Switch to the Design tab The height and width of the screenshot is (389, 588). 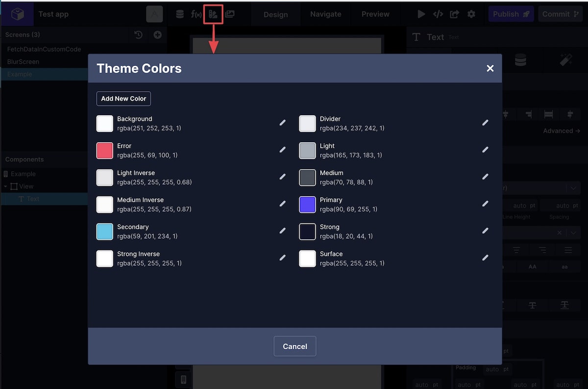pos(276,14)
